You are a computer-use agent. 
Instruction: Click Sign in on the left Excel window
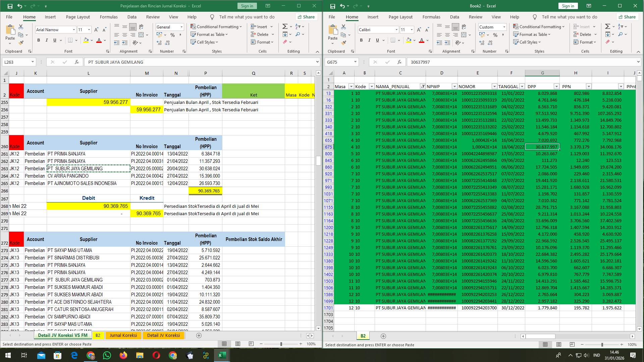click(x=247, y=6)
